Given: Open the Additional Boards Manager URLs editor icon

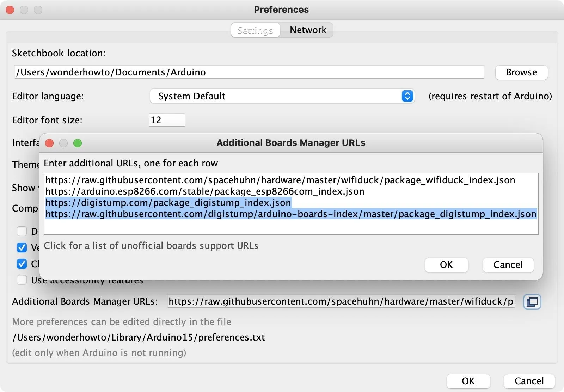Looking at the screenshot, I should [532, 302].
